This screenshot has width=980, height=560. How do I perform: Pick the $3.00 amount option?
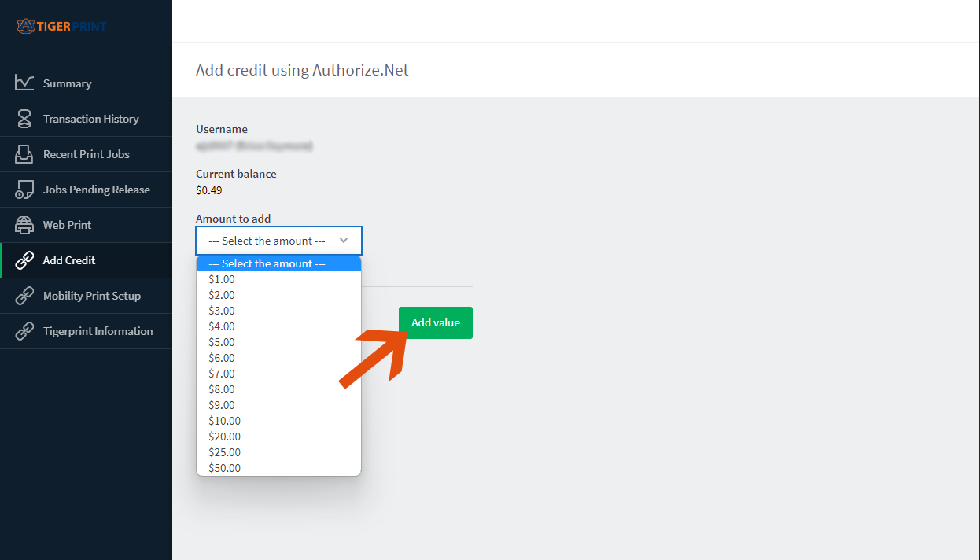(x=278, y=311)
